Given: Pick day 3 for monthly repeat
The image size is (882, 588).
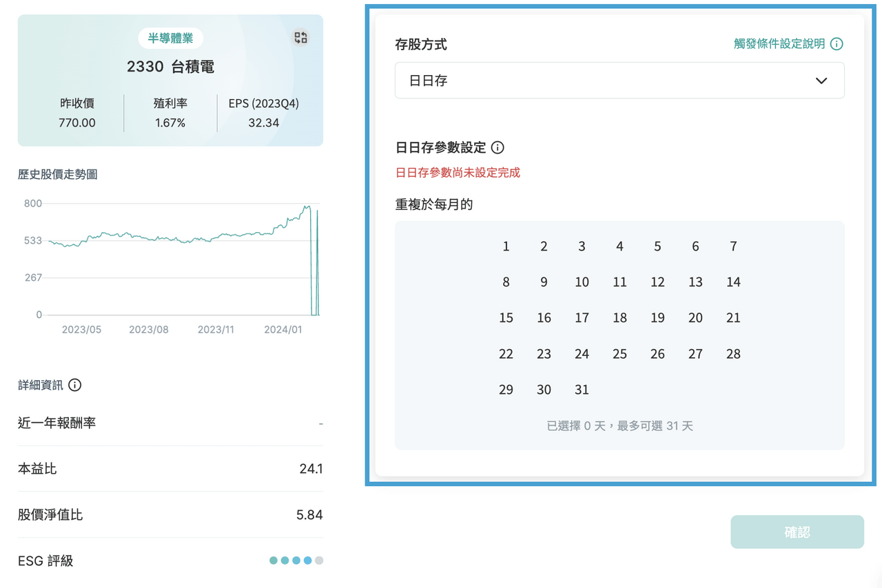Looking at the screenshot, I should pos(582,246).
